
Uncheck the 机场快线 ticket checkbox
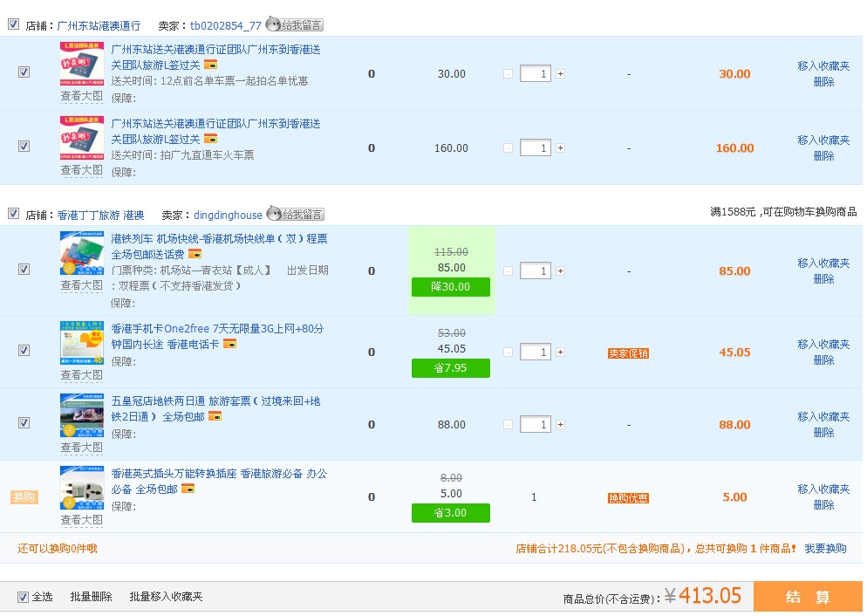tap(24, 270)
